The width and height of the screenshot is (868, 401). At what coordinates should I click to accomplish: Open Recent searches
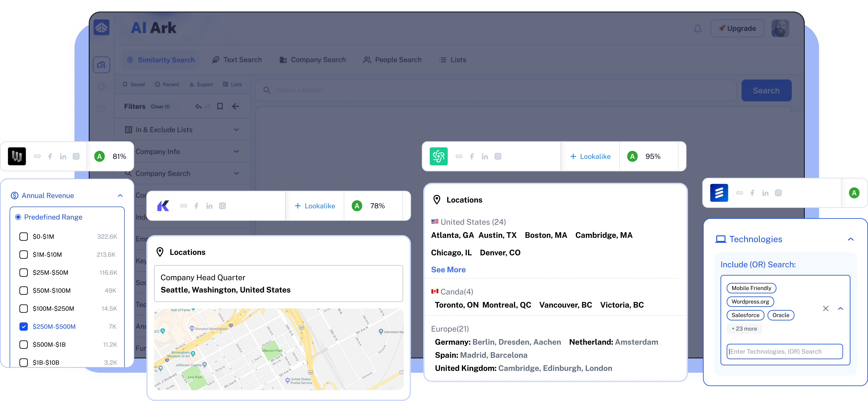167,85
